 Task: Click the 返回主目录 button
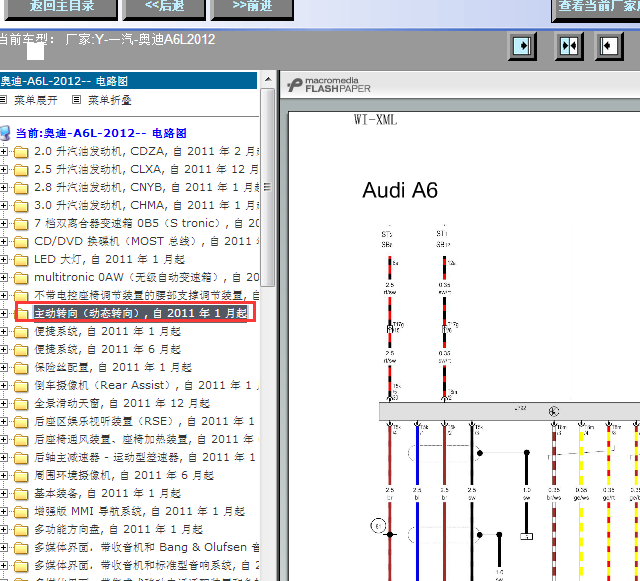(x=61, y=8)
